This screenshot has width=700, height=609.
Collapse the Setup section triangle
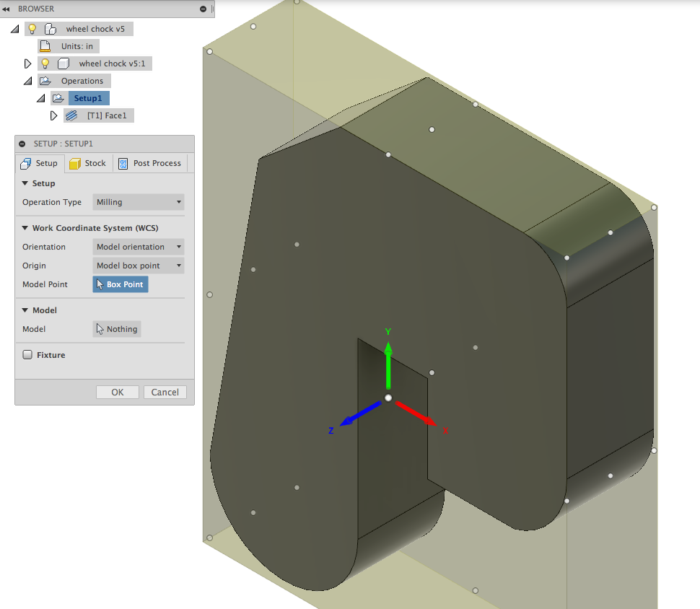25,183
